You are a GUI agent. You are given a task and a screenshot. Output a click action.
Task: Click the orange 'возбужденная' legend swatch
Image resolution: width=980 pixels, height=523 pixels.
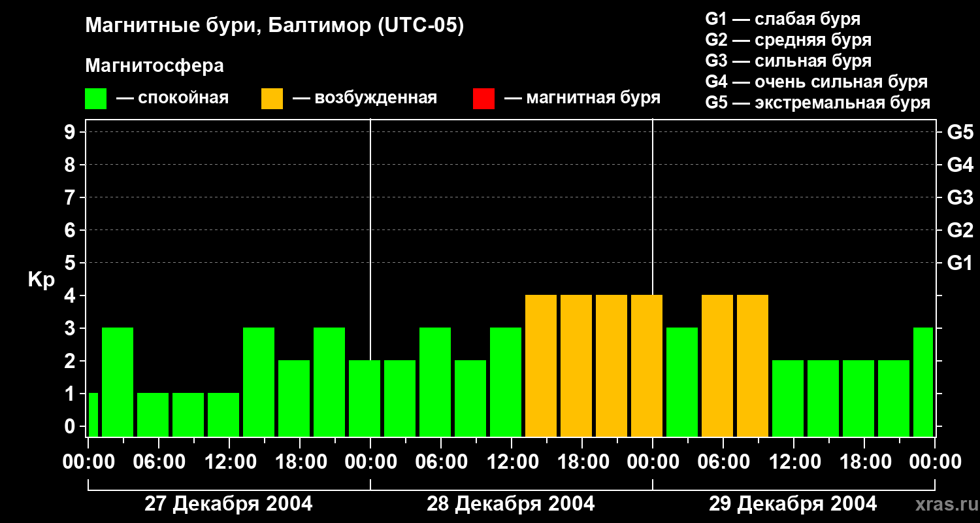pos(272,99)
